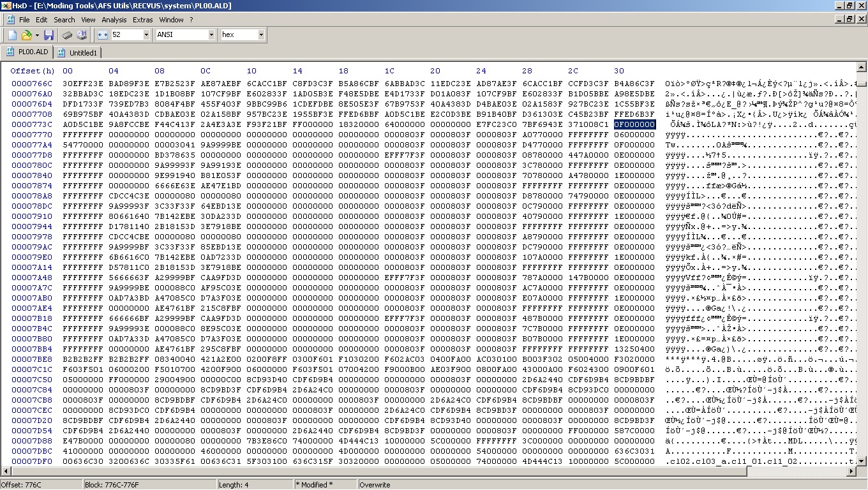Click the 2C column header
The width and height of the screenshot is (868, 490).
click(x=573, y=71)
